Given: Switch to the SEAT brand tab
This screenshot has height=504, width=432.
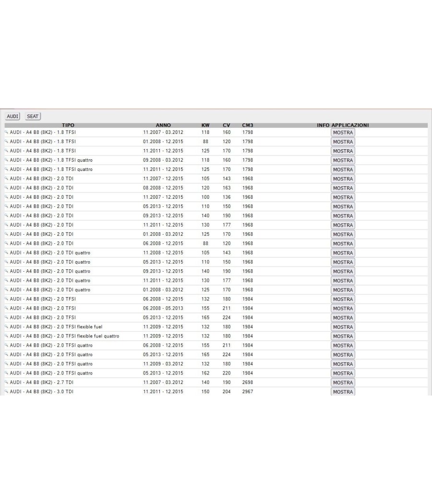Looking at the screenshot, I should pyautogui.click(x=33, y=116).
